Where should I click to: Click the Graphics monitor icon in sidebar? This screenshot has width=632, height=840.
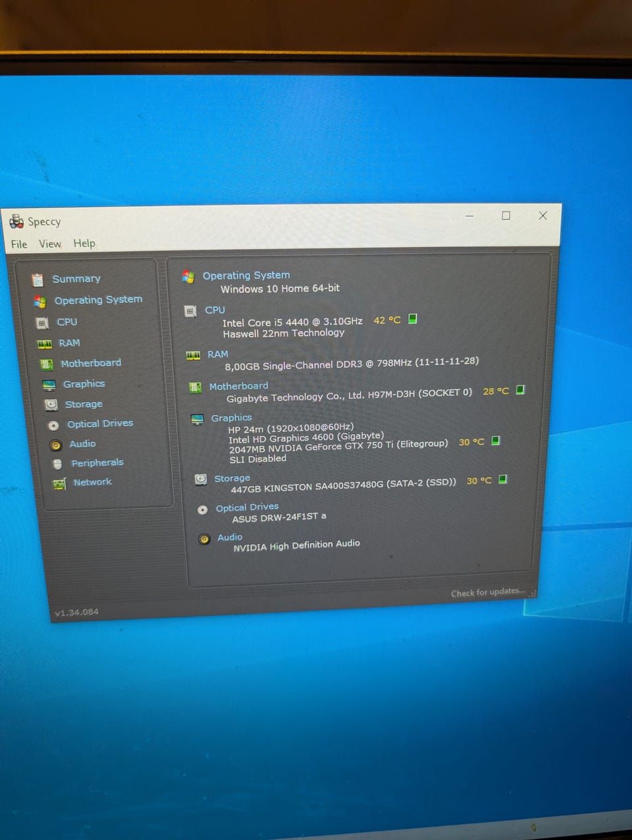[49, 385]
